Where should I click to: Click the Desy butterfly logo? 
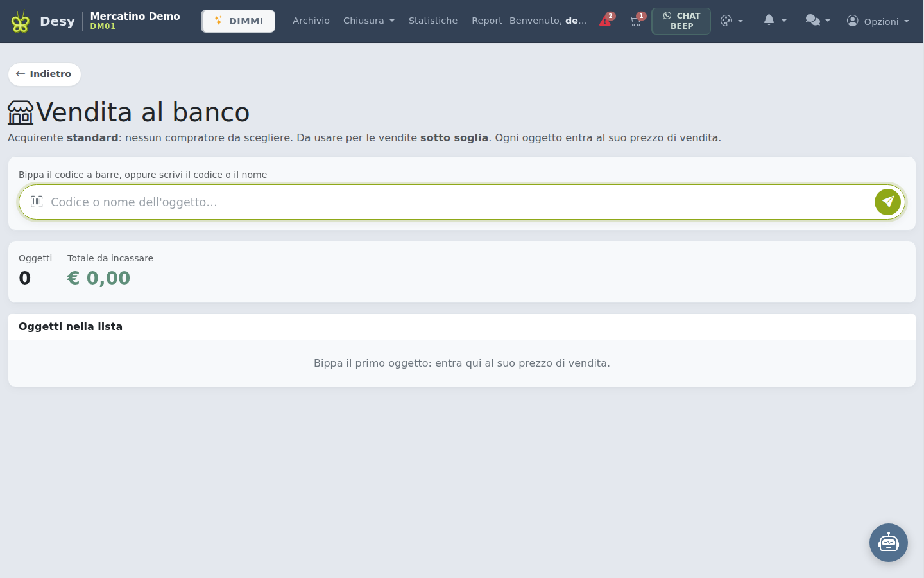pos(21,21)
